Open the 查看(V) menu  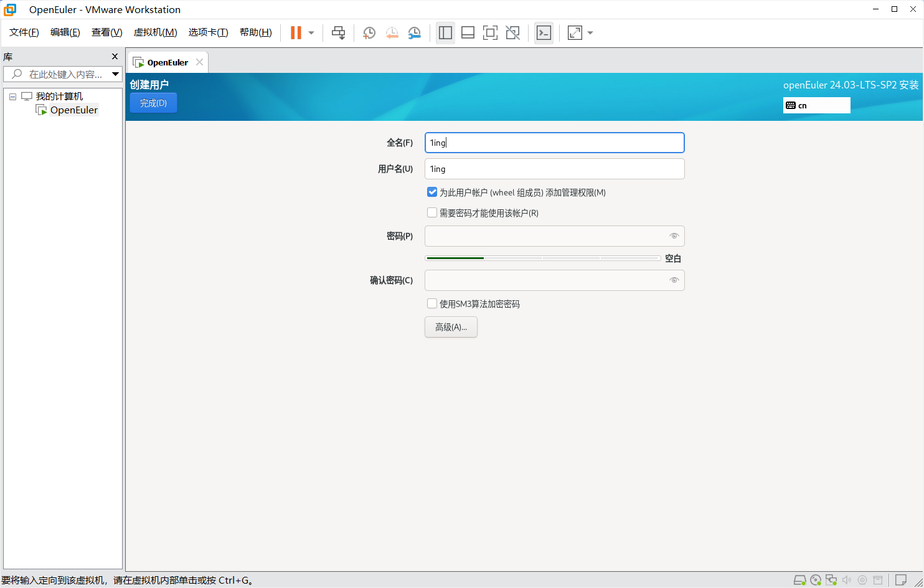(107, 32)
